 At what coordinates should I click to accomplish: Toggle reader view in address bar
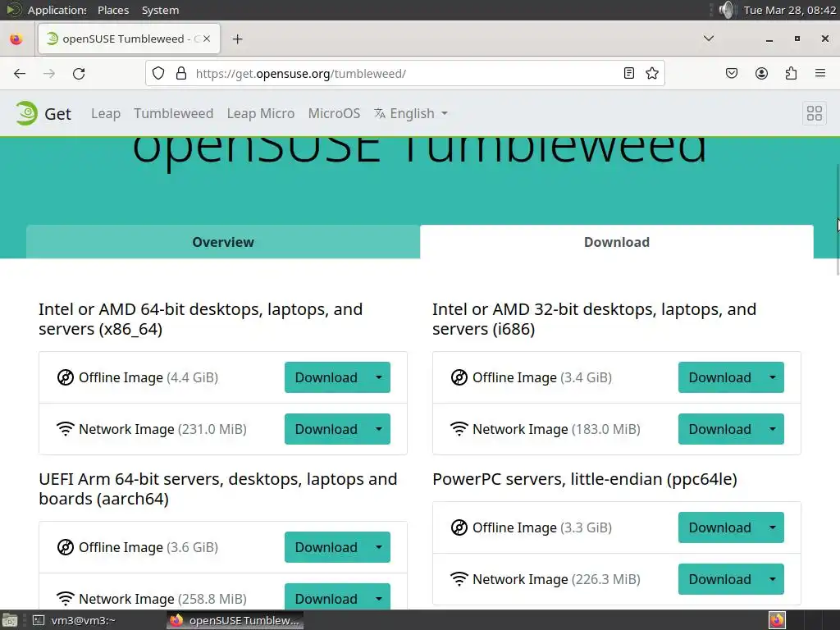coord(629,73)
